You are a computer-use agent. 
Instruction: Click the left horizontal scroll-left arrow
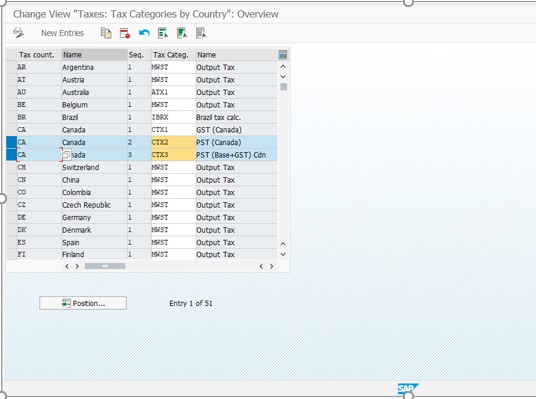pos(67,266)
